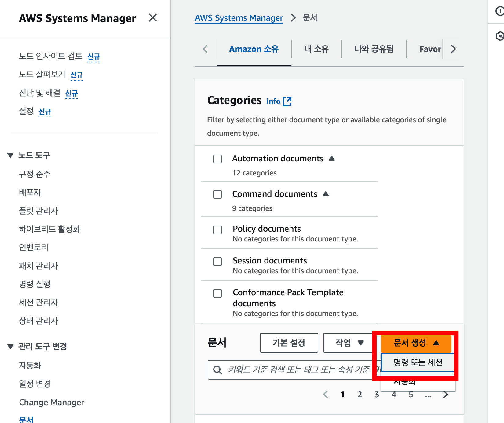Viewport: 504px width, 423px height.
Task: Follow the AWS Systems Manager breadcrumb link
Action: click(239, 18)
